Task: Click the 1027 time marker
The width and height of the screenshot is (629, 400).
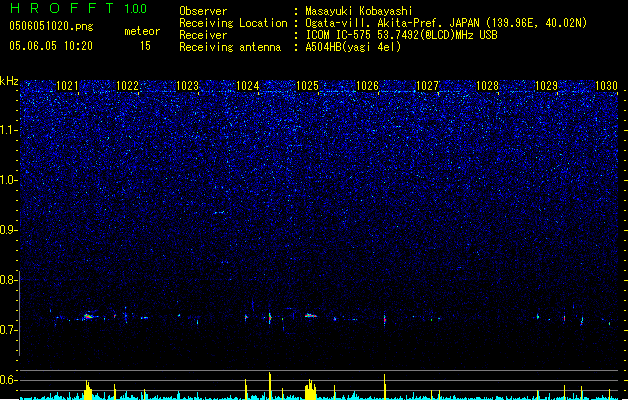Action: point(427,86)
